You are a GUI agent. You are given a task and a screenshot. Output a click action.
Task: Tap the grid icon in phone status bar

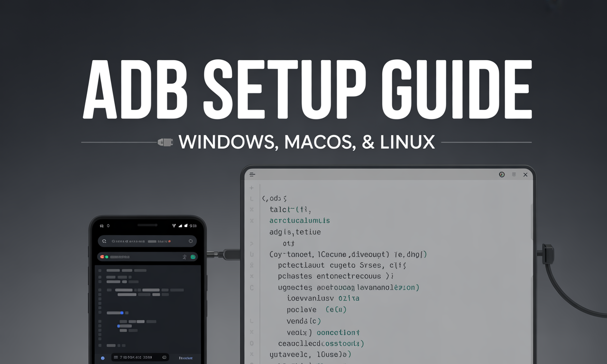(101, 226)
